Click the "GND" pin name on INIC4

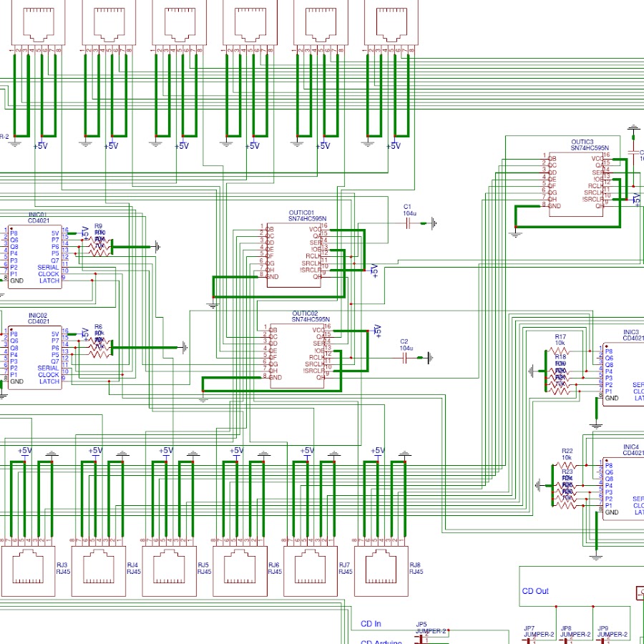[x=612, y=512]
